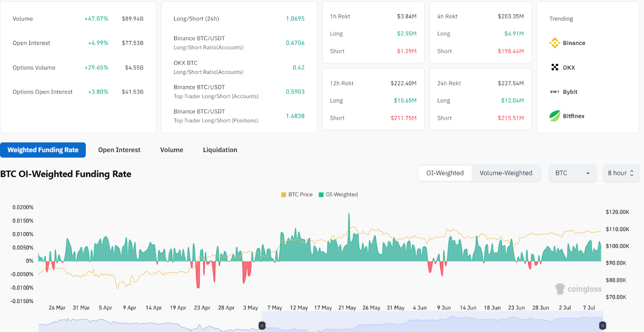Click Top Trader Positions ratio 1.4838
This screenshot has width=644, height=332.
point(295,116)
